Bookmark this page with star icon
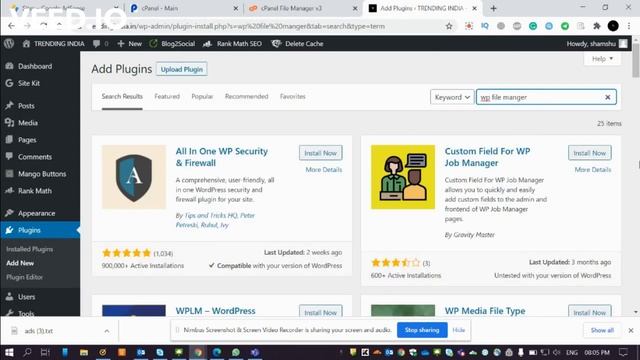This screenshot has width=640, height=360. coord(449,26)
